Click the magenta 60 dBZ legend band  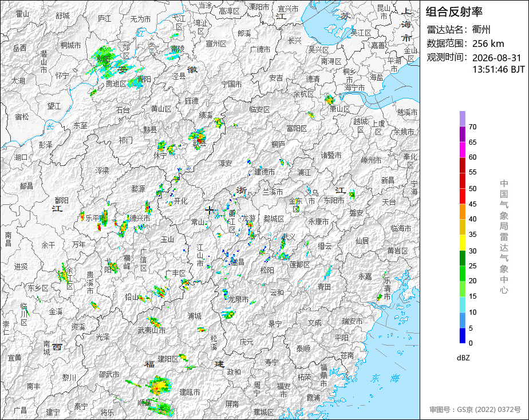coord(462,150)
